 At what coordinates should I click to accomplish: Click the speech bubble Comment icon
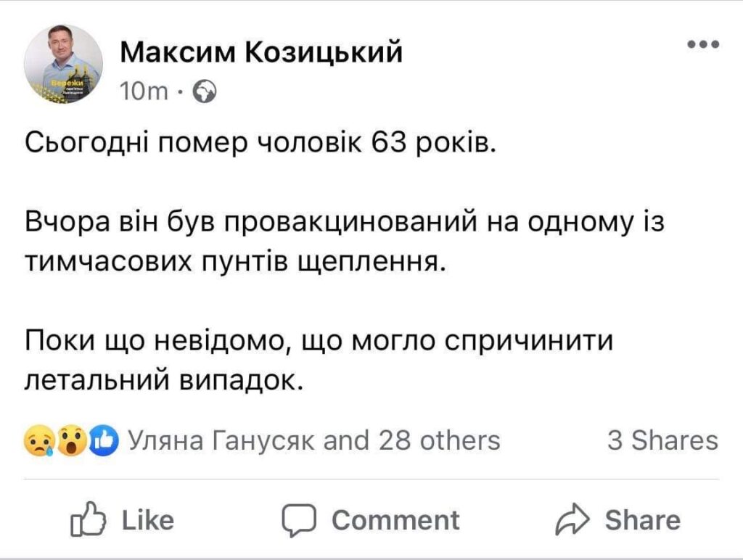click(x=298, y=519)
